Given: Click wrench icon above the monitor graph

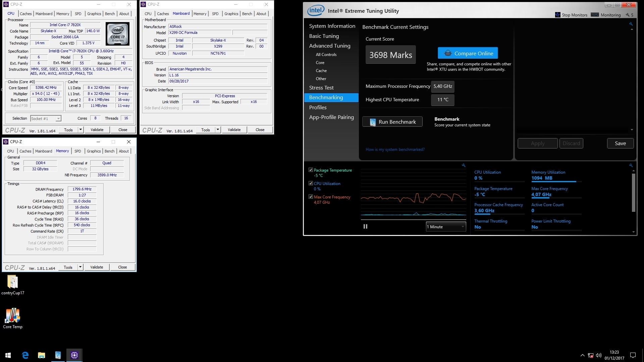Looking at the screenshot, I should coord(464,165).
